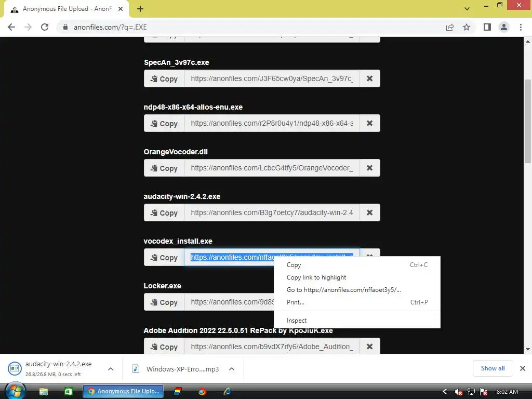Toggle the browser side panel icon
The image size is (532, 399).
[487, 27]
